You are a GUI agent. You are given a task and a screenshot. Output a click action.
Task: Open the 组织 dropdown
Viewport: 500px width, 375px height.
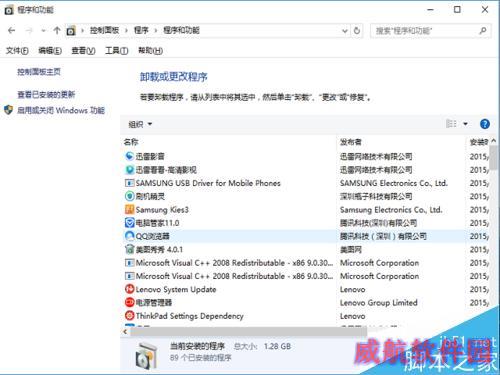point(140,124)
